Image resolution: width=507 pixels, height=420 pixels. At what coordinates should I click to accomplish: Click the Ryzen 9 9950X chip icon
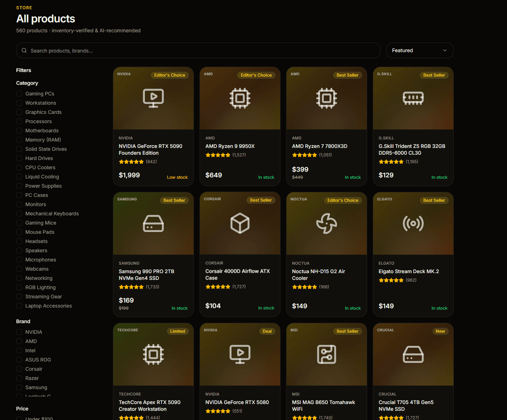[240, 98]
